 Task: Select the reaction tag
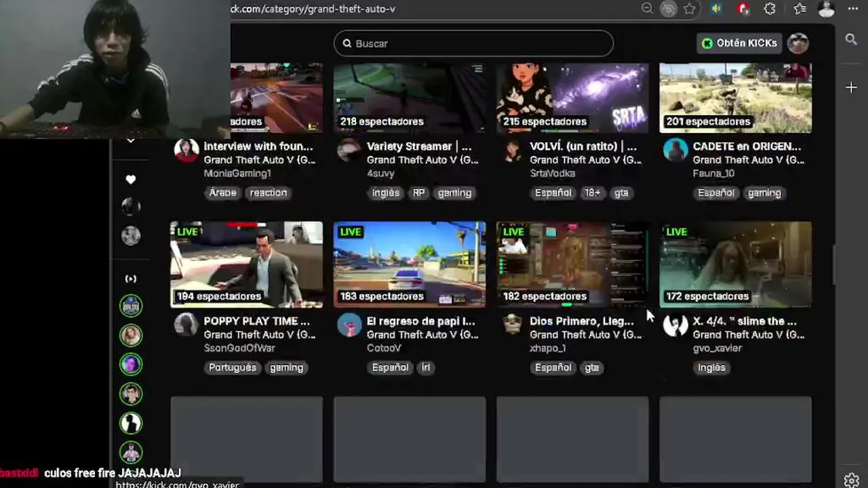pyautogui.click(x=269, y=192)
